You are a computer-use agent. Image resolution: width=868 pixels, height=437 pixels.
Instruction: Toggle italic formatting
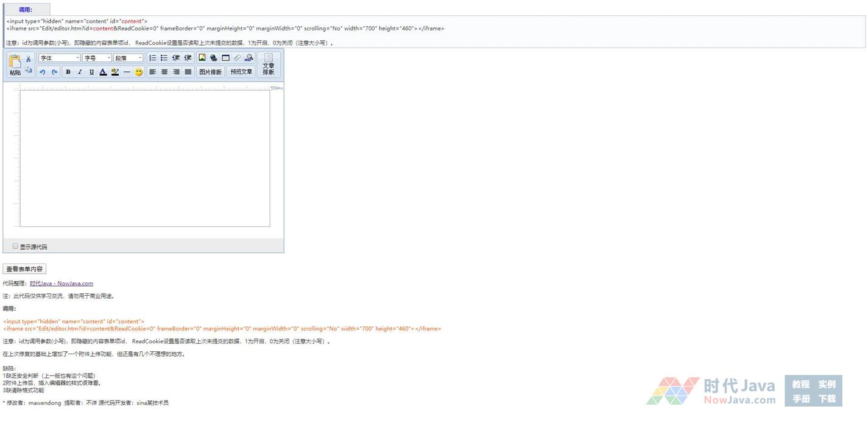coord(80,72)
